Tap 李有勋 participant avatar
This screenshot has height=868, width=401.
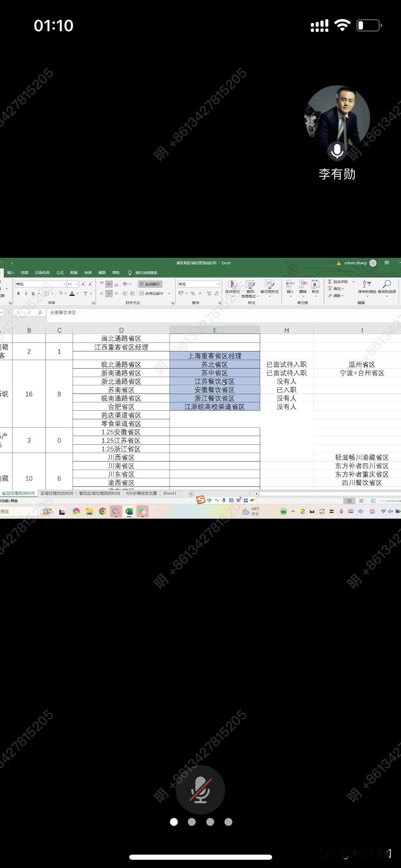pyautogui.click(x=337, y=118)
